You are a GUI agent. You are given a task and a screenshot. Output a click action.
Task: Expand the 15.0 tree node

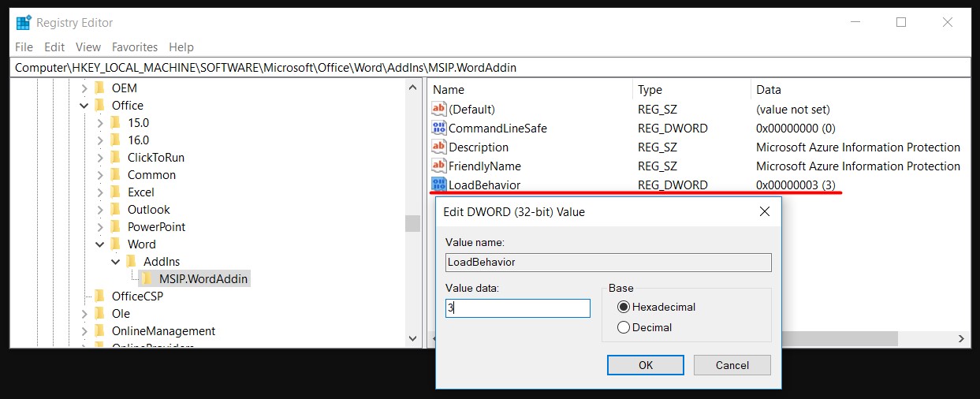[99, 123]
